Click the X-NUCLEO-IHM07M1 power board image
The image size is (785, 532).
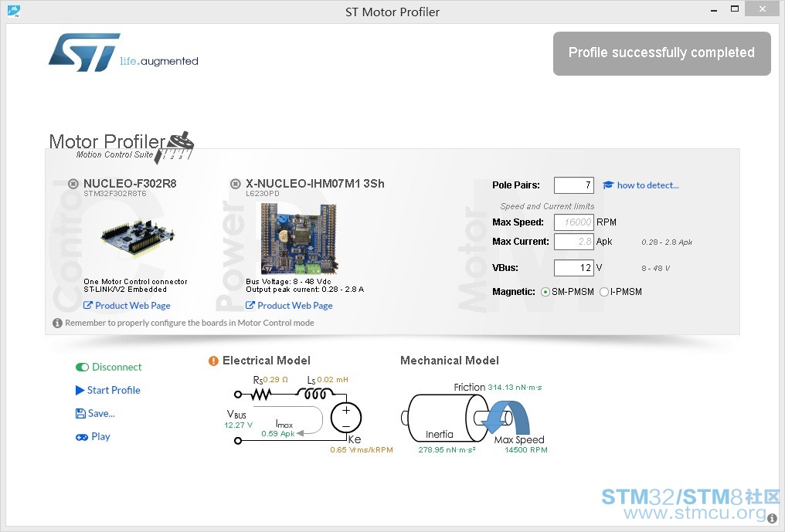click(x=299, y=239)
